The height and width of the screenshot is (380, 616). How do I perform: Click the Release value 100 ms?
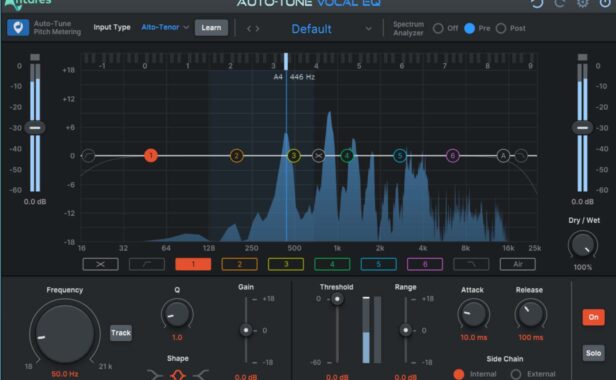tap(530, 337)
